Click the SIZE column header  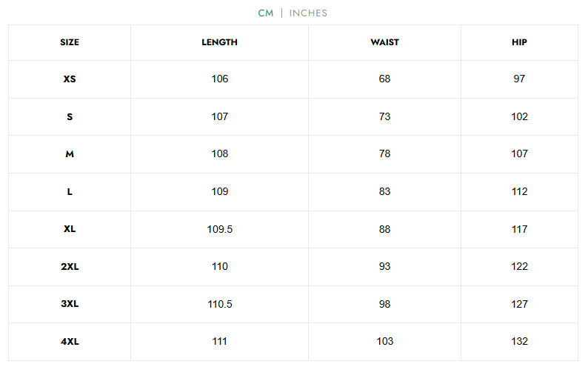tap(70, 42)
